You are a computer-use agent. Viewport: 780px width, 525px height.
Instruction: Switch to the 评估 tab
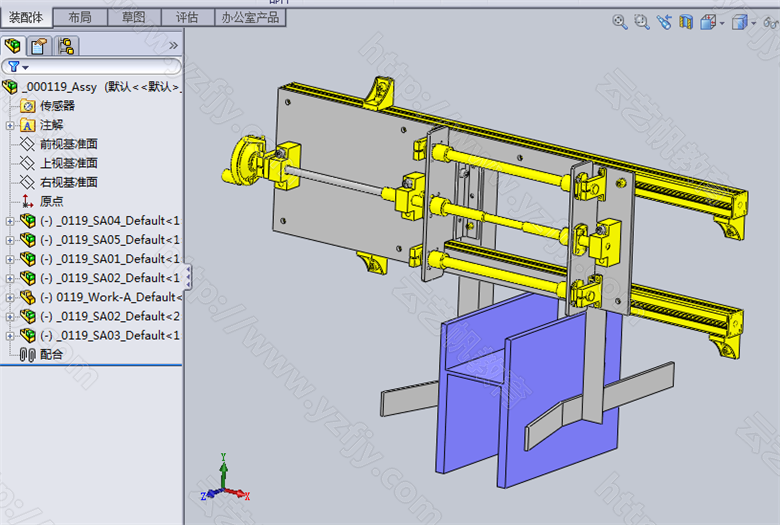coord(187,17)
